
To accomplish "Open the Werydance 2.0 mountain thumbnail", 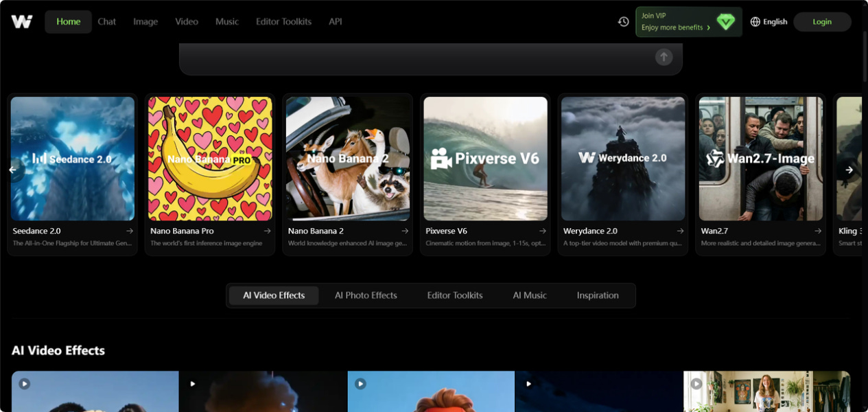I will click(623, 159).
